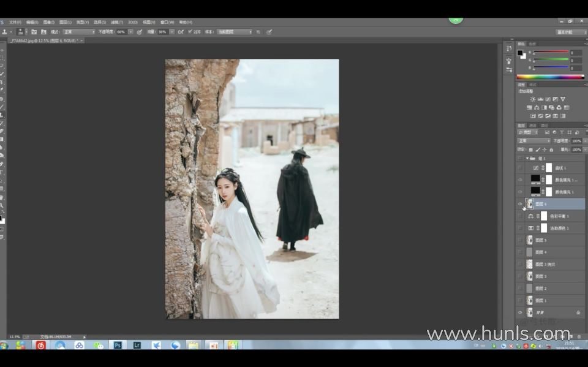The height and width of the screenshot is (367, 588).
Task: Click the color spectrum ramp bar
Action: [x=549, y=77]
